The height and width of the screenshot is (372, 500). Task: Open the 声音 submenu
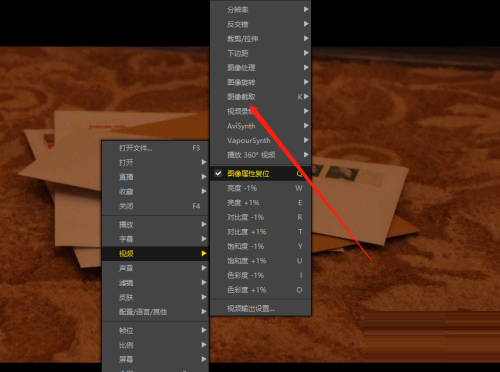coord(155,268)
